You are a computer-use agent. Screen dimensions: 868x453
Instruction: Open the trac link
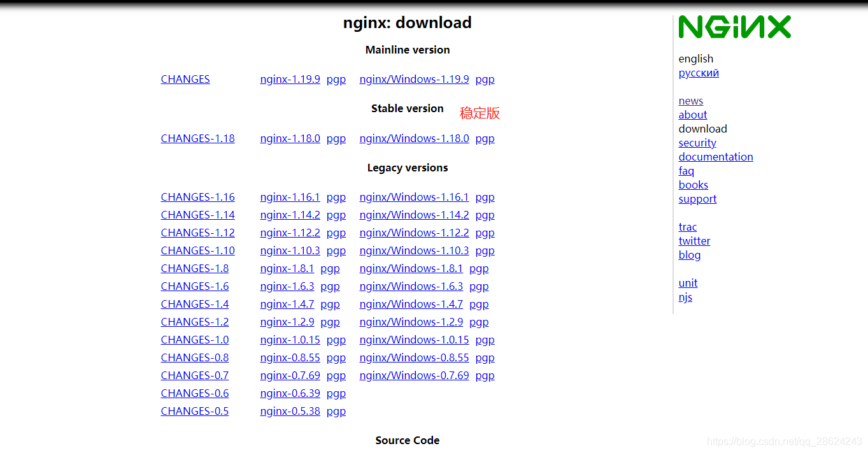(x=688, y=227)
